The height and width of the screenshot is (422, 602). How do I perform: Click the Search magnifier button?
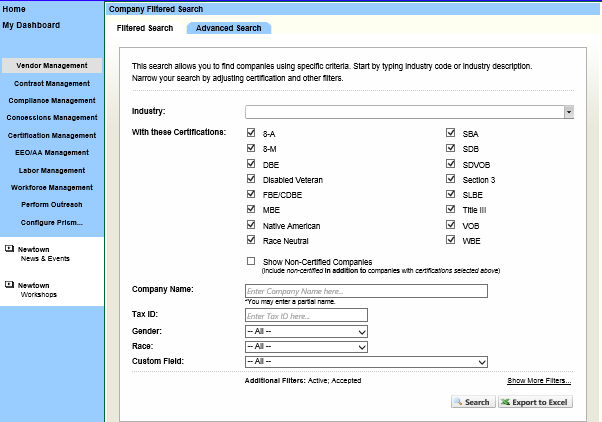pos(471,402)
